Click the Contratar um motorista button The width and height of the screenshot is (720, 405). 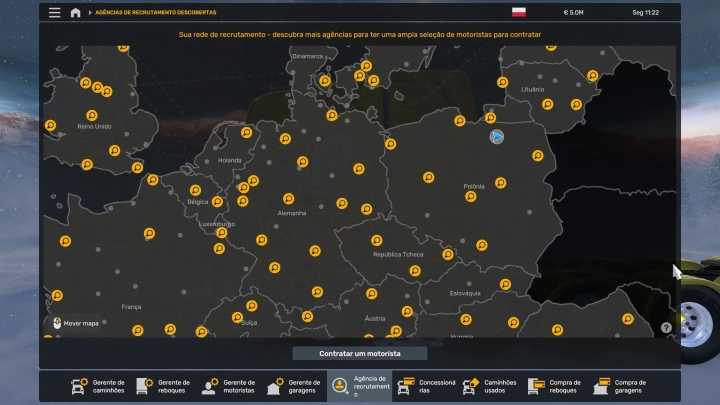tap(359, 353)
